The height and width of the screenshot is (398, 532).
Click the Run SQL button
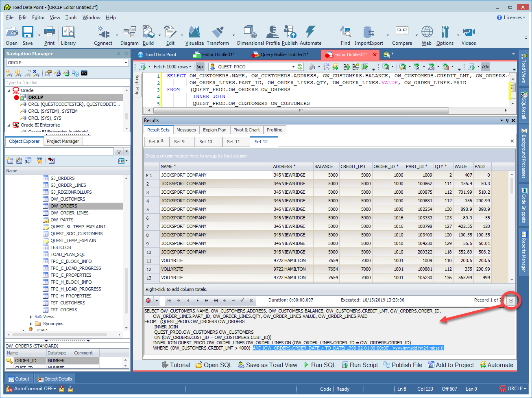point(320,365)
